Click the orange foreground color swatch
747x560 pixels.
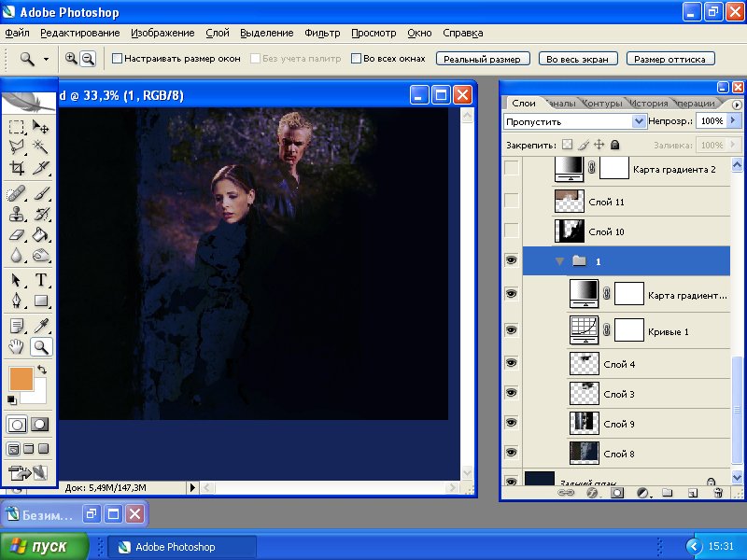pyautogui.click(x=20, y=378)
